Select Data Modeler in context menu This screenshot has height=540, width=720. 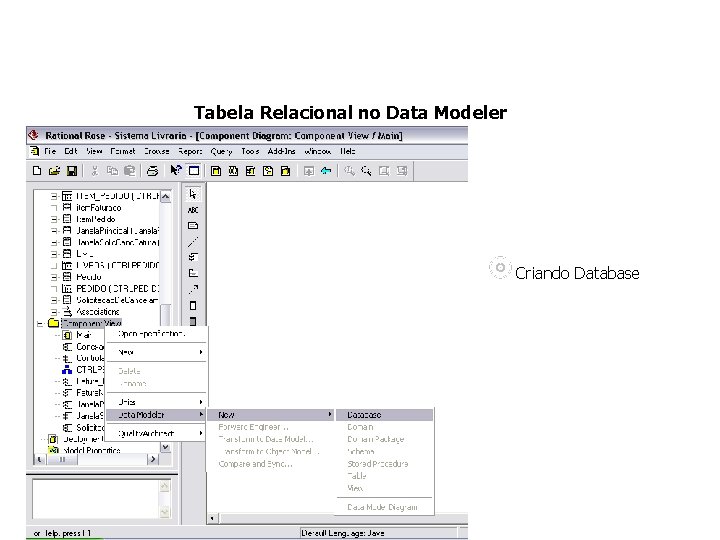tap(156, 415)
